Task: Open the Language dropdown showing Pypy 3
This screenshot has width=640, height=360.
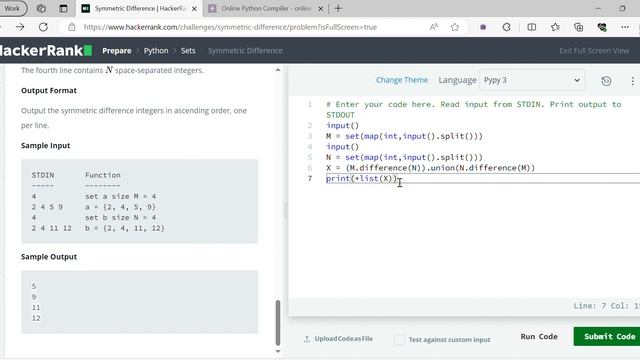Action: (x=532, y=80)
